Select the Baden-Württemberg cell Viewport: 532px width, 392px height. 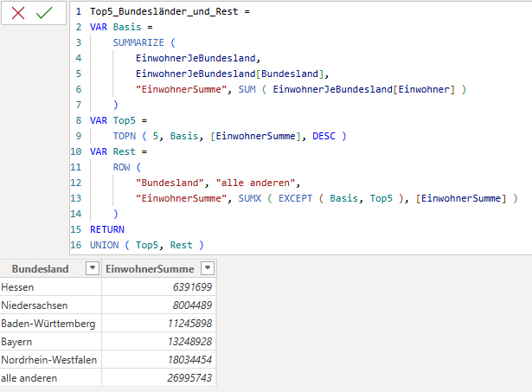point(48,324)
